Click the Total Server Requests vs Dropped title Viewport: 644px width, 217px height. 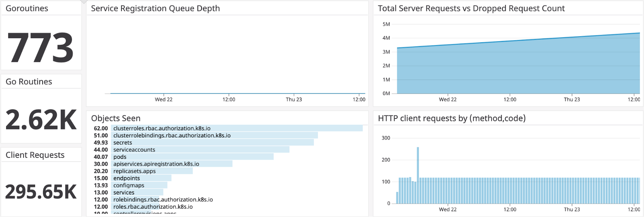tap(471, 8)
